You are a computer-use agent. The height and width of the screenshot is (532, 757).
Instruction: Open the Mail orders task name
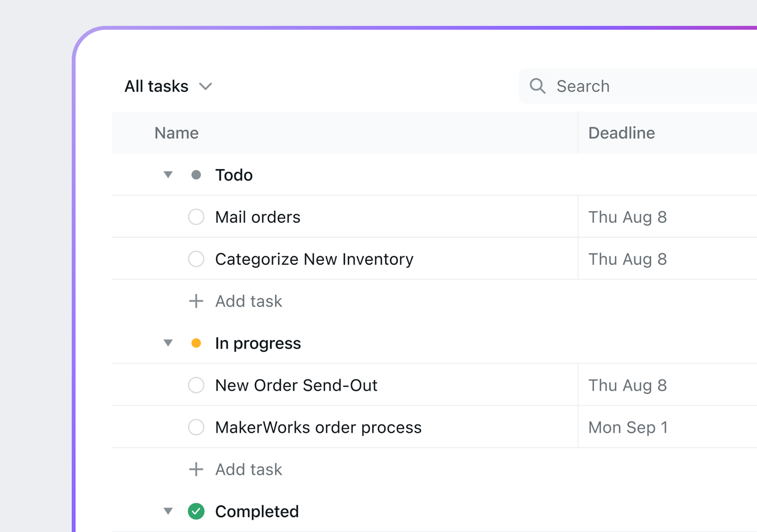click(x=257, y=217)
